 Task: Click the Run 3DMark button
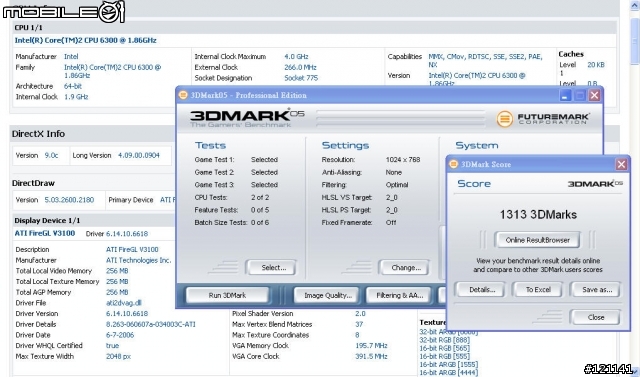227,295
